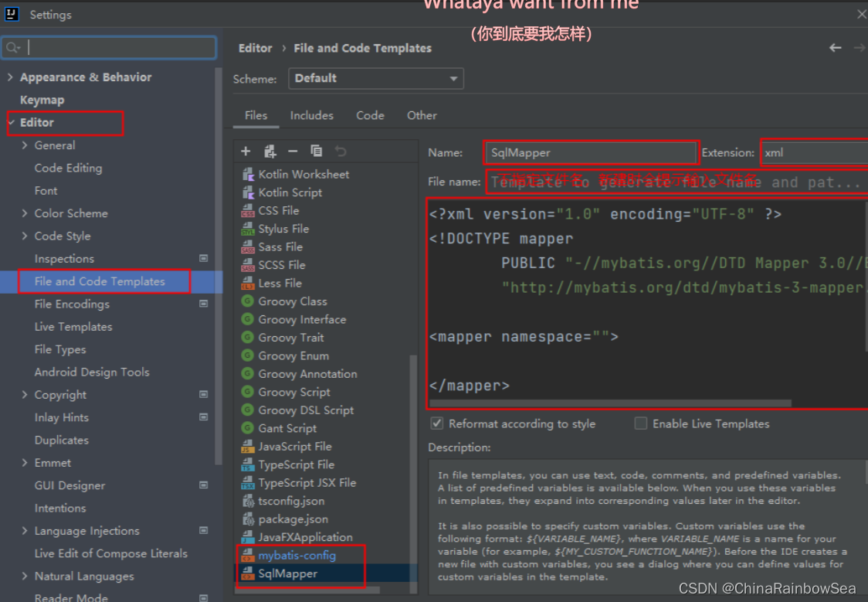Switch to the Includes tab
The height and width of the screenshot is (602, 868).
click(x=311, y=115)
